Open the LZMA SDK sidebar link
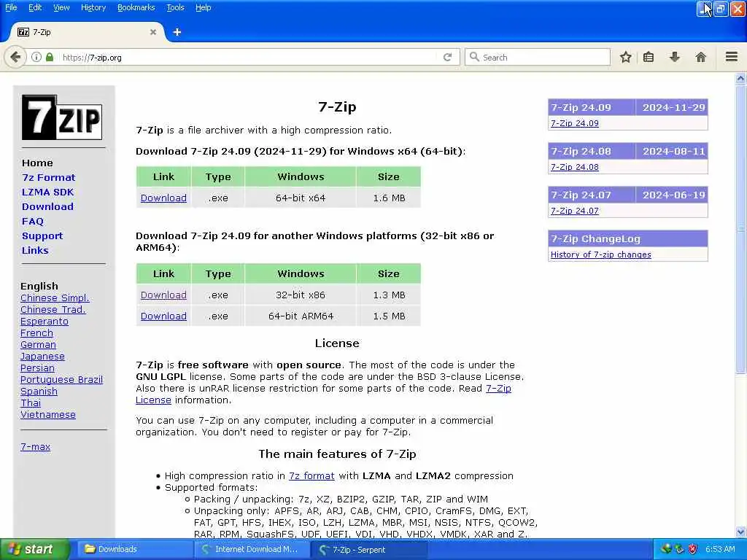This screenshot has width=747, height=560. (47, 192)
